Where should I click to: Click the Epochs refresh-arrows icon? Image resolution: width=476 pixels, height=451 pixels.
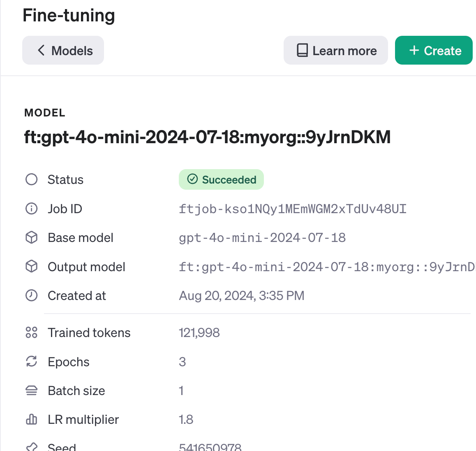click(32, 362)
